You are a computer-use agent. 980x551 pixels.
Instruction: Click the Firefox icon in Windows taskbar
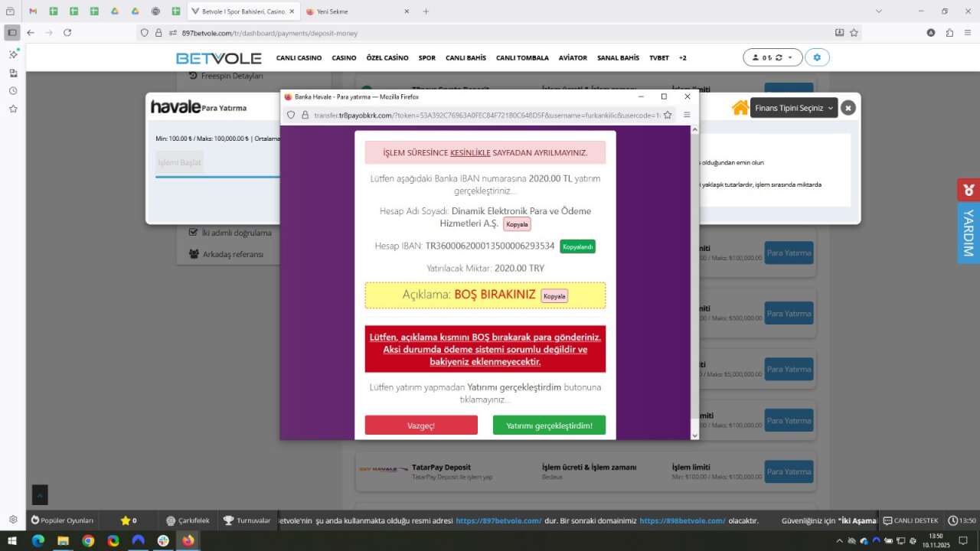click(188, 540)
